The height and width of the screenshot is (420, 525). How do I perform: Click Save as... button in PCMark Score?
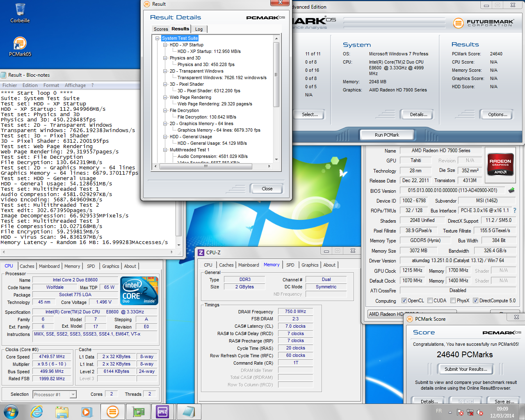pyautogui.click(x=504, y=402)
